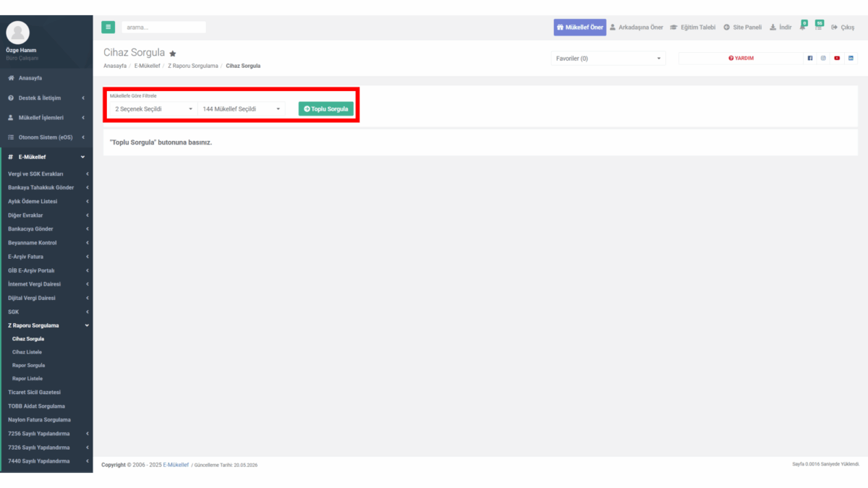Screen dimensions: 868x488
Task: Click the green Toplu Sorgula button
Action: point(326,108)
